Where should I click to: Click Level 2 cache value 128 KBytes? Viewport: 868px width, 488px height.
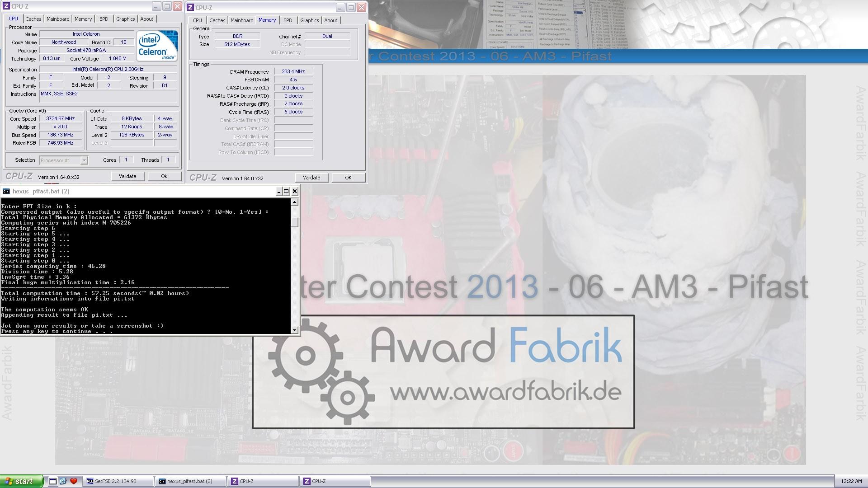(132, 135)
